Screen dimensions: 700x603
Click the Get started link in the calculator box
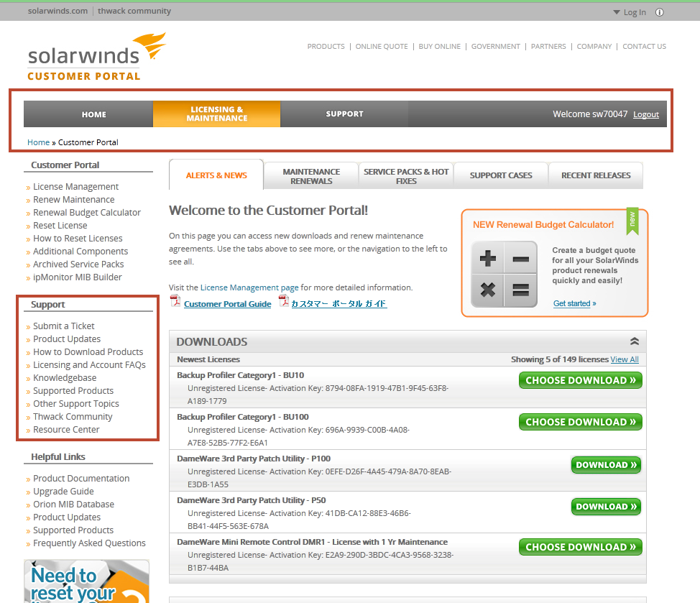[x=574, y=303]
